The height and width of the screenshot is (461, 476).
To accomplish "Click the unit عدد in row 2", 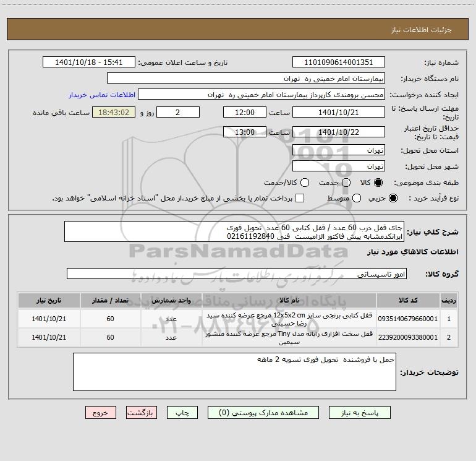I will point(171,338).
